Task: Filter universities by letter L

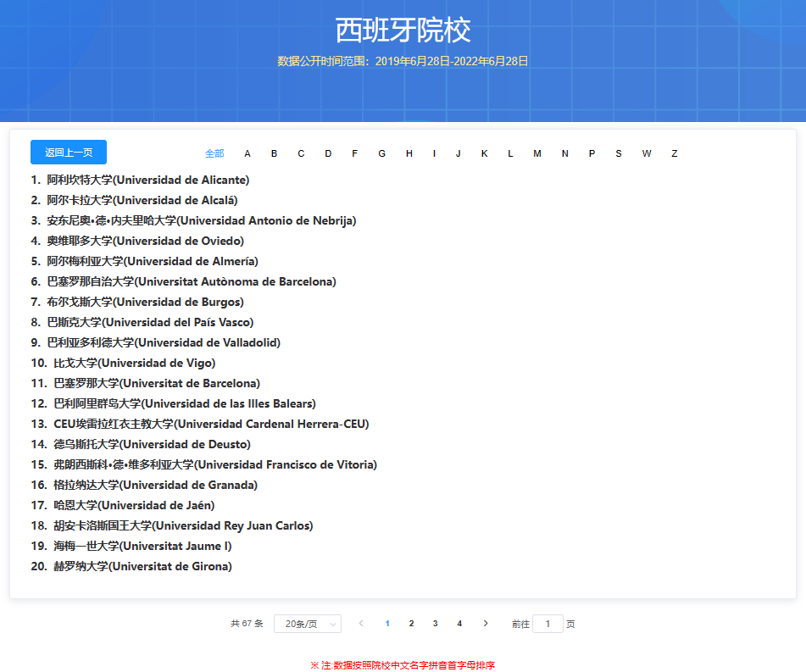Action: (510, 153)
